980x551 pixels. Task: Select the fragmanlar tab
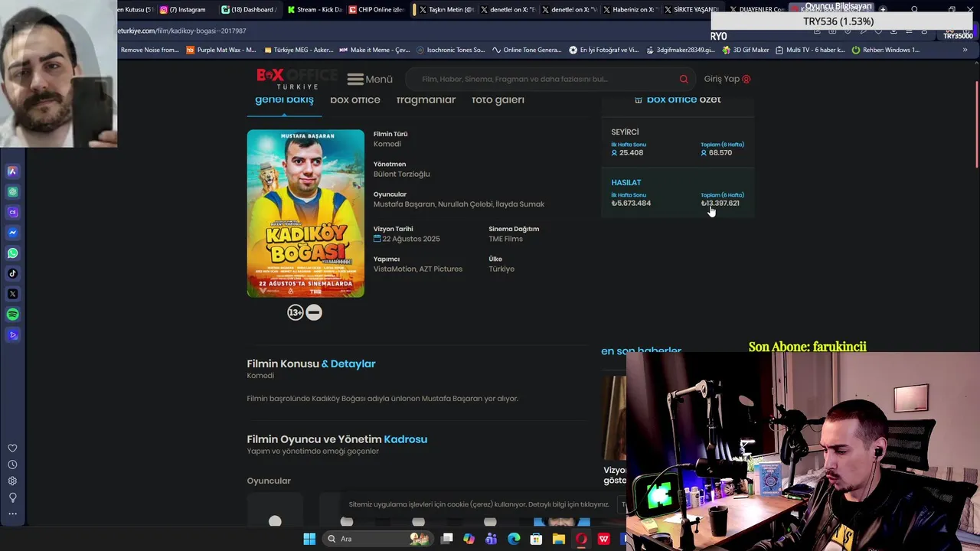[426, 99]
